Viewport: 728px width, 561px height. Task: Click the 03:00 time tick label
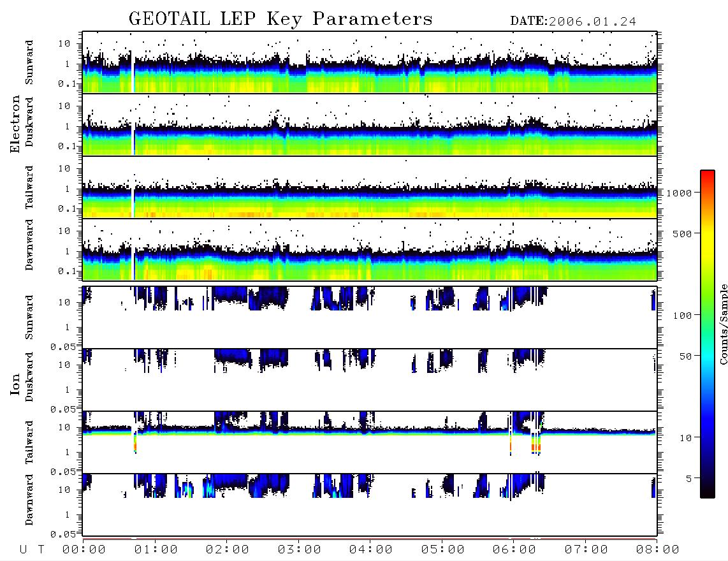[x=300, y=550]
